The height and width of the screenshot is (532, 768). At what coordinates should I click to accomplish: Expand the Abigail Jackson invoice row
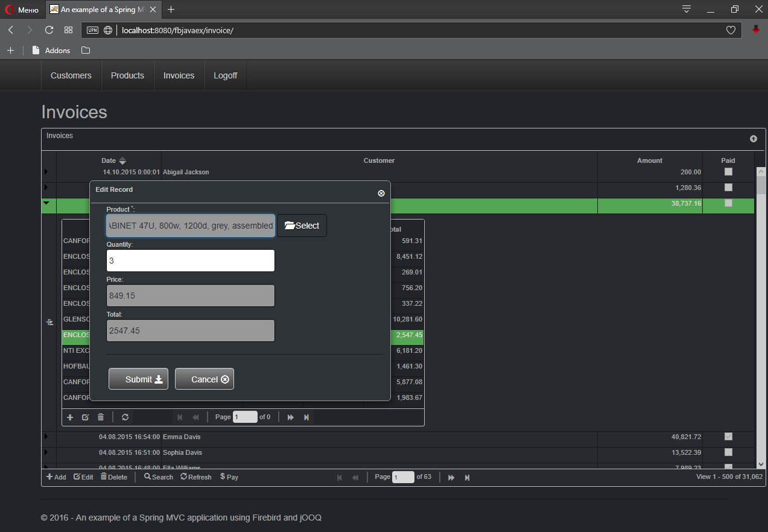pos(46,172)
